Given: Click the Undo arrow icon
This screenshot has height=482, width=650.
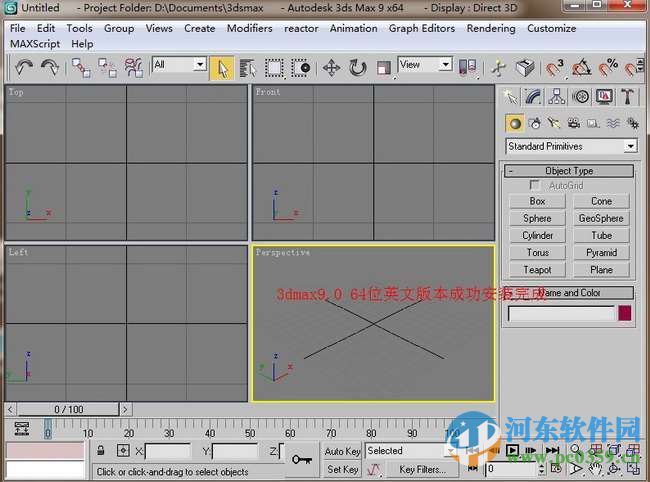Looking at the screenshot, I should (24, 67).
